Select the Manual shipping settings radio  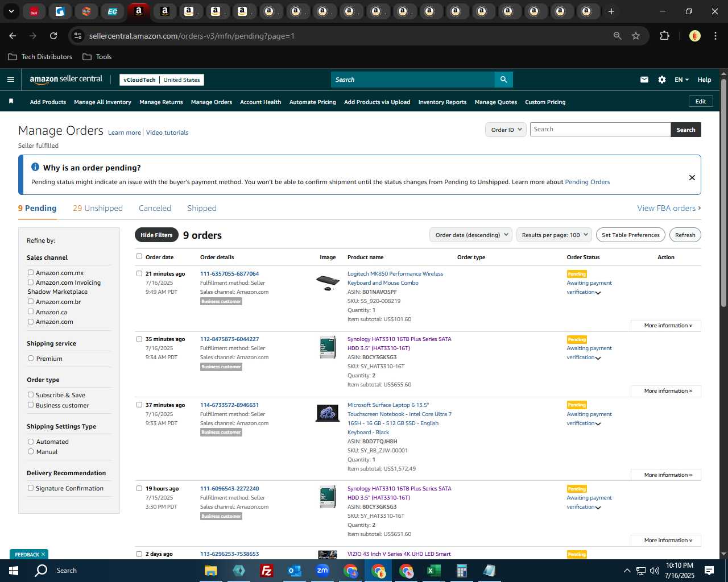point(31,451)
